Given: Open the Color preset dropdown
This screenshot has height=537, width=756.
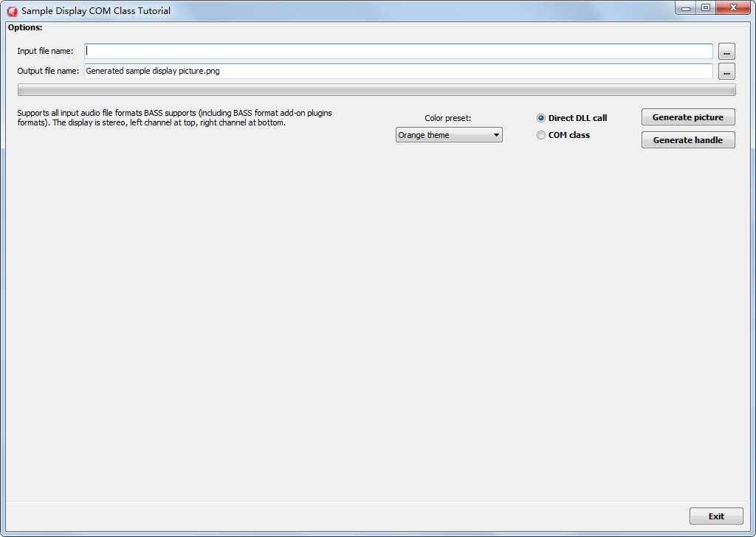Looking at the screenshot, I should [448, 134].
